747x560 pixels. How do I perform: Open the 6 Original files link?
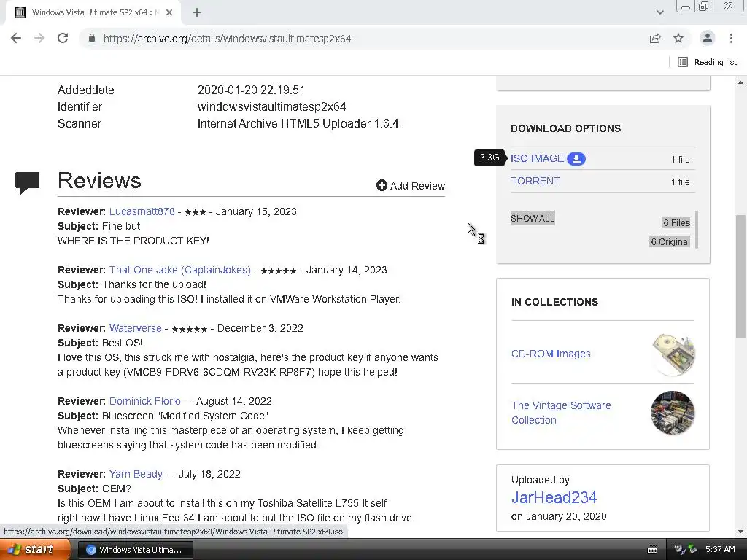pos(670,242)
